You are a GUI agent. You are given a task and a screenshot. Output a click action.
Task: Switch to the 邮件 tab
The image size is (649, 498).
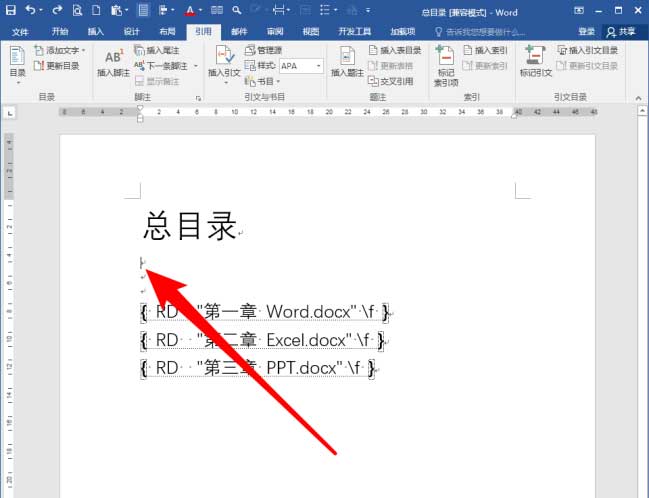tap(239, 31)
